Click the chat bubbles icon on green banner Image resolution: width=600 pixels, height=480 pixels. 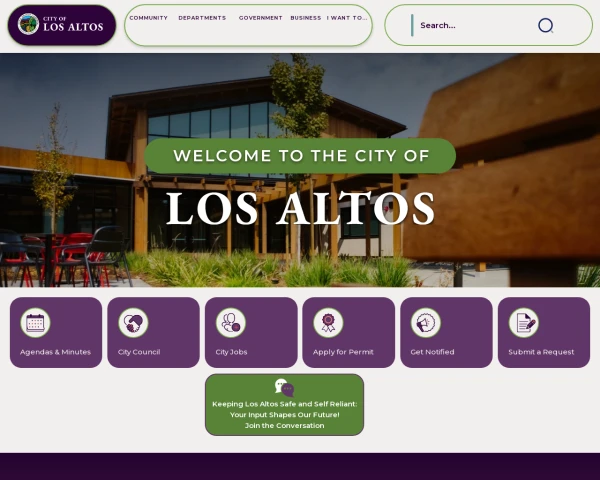click(x=284, y=388)
